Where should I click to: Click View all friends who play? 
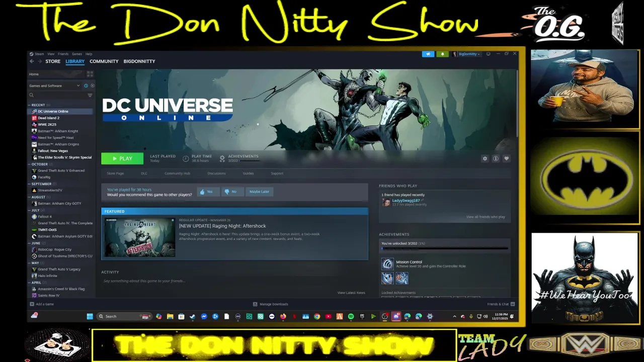486,217
